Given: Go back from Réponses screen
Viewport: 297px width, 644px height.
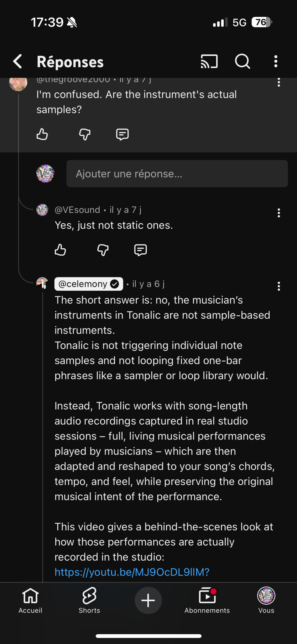Looking at the screenshot, I should (18, 61).
